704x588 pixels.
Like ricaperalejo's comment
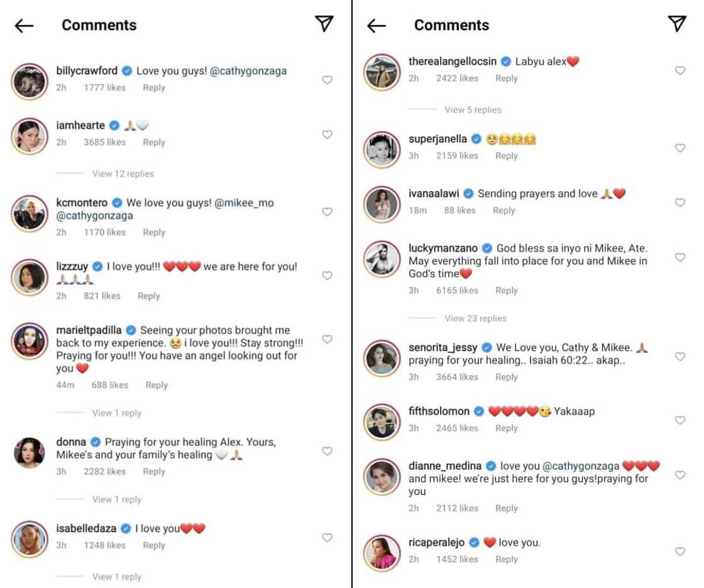pos(679,551)
